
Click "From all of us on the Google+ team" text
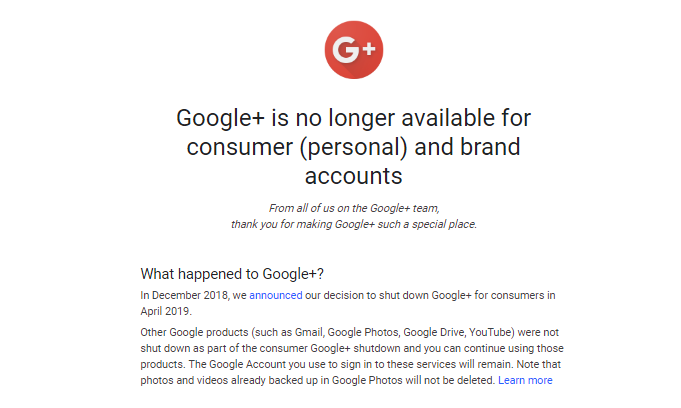coord(354,209)
